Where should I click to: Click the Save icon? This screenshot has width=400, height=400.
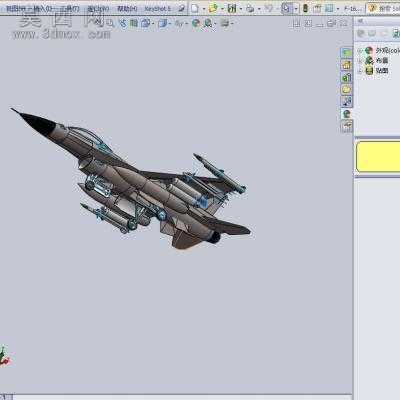(232, 8)
